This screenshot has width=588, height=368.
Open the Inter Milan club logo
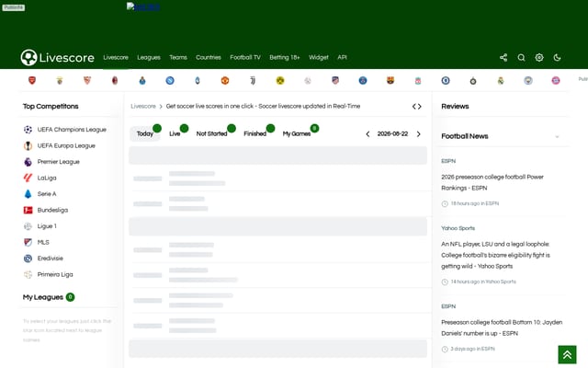473,80
